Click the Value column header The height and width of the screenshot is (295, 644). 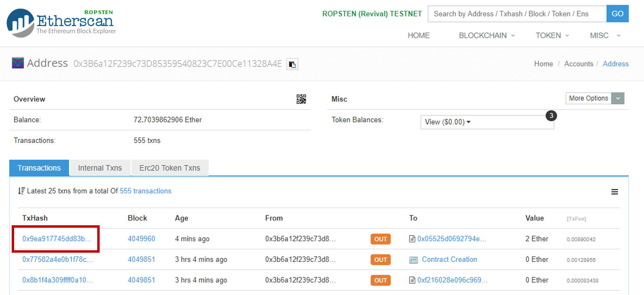click(535, 218)
